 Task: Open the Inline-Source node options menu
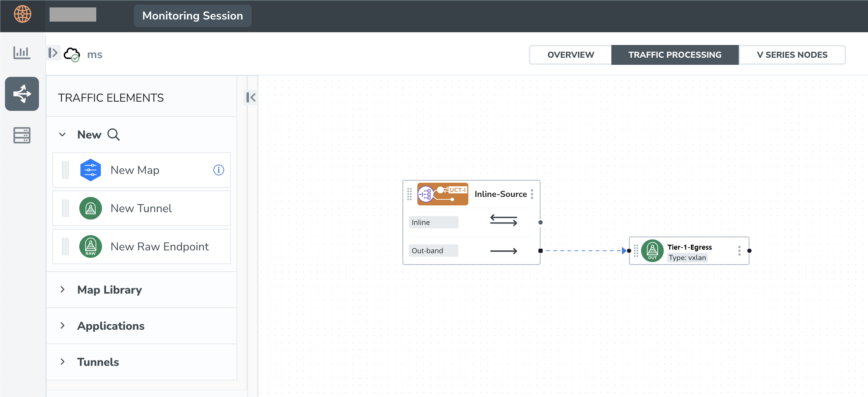click(x=532, y=194)
